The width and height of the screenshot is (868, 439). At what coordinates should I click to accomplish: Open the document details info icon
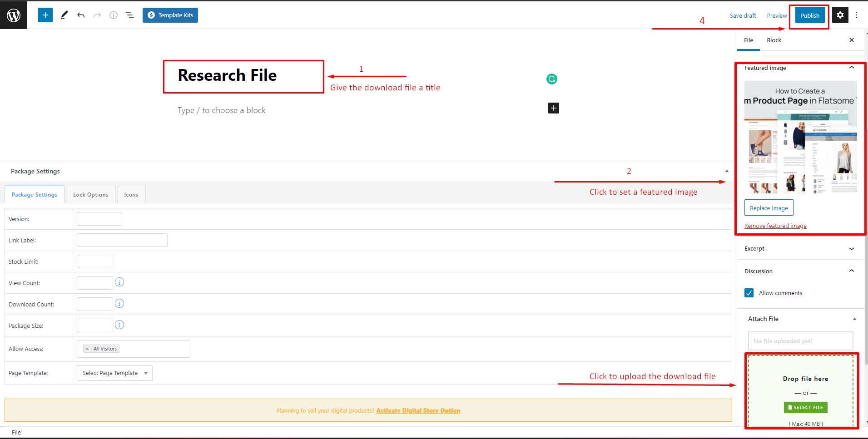coord(114,15)
